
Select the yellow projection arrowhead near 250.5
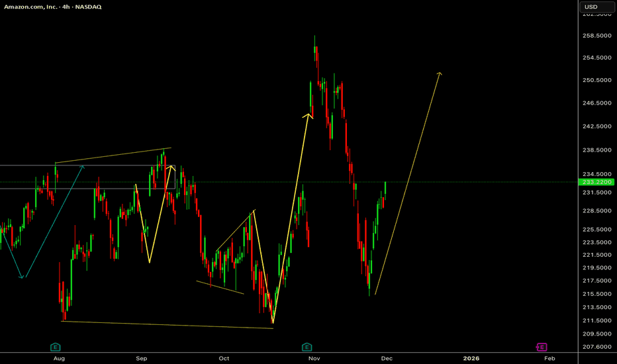(440, 73)
